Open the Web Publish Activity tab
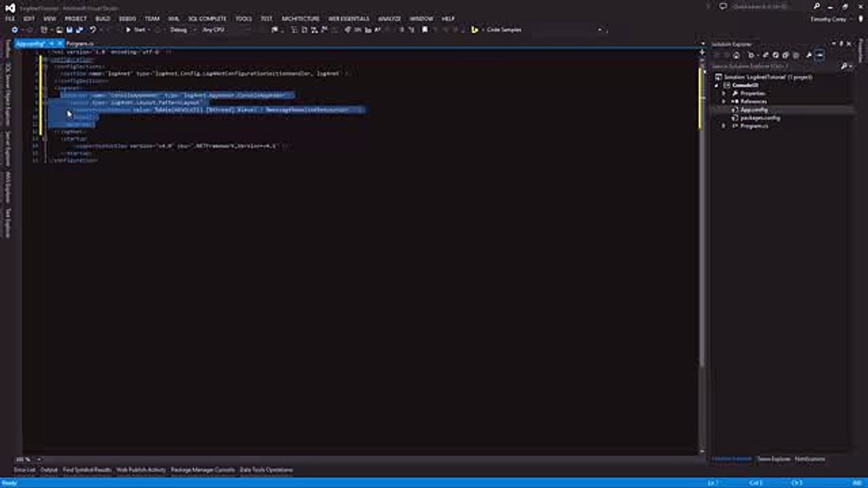Screen dimensions: 868x488 point(141,470)
